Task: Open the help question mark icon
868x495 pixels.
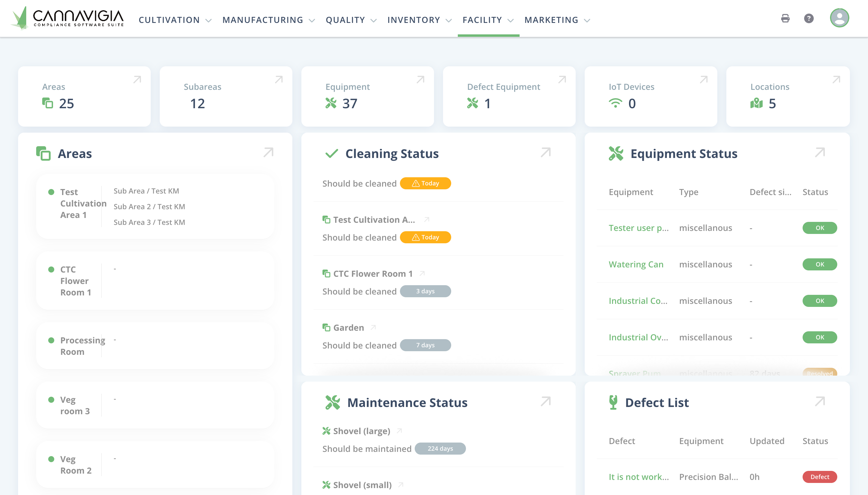Action: 809,18
